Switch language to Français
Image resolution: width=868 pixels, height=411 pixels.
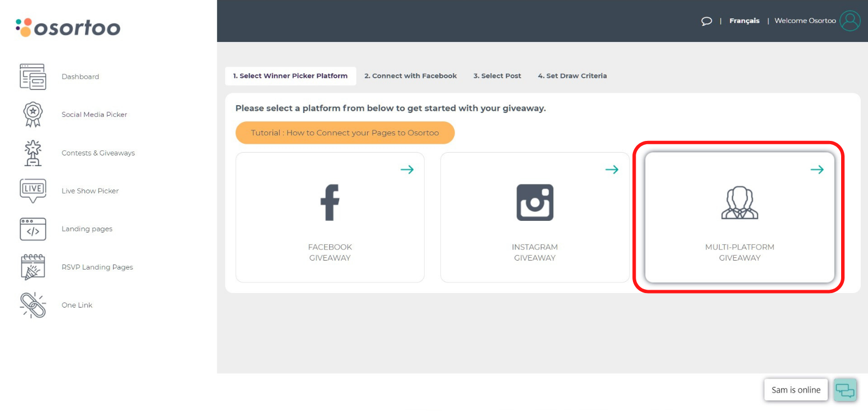744,21
